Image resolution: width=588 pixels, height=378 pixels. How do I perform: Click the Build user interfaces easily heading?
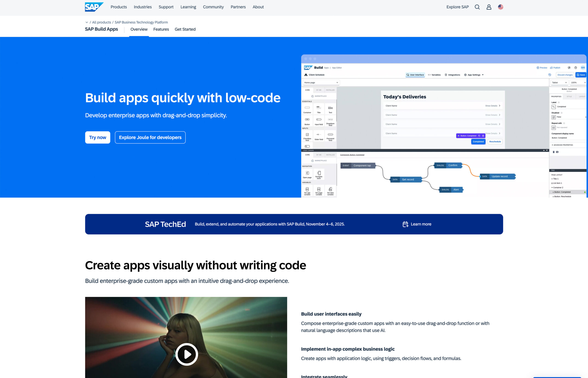click(x=331, y=314)
